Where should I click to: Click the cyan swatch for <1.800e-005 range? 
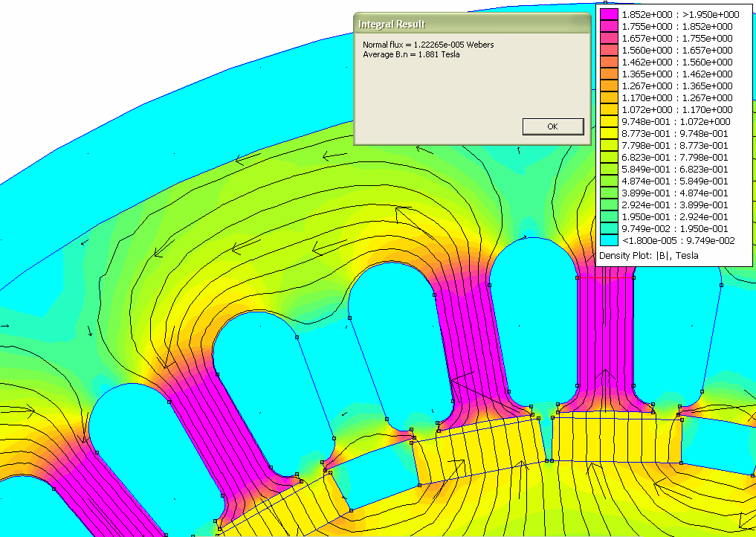(609, 240)
